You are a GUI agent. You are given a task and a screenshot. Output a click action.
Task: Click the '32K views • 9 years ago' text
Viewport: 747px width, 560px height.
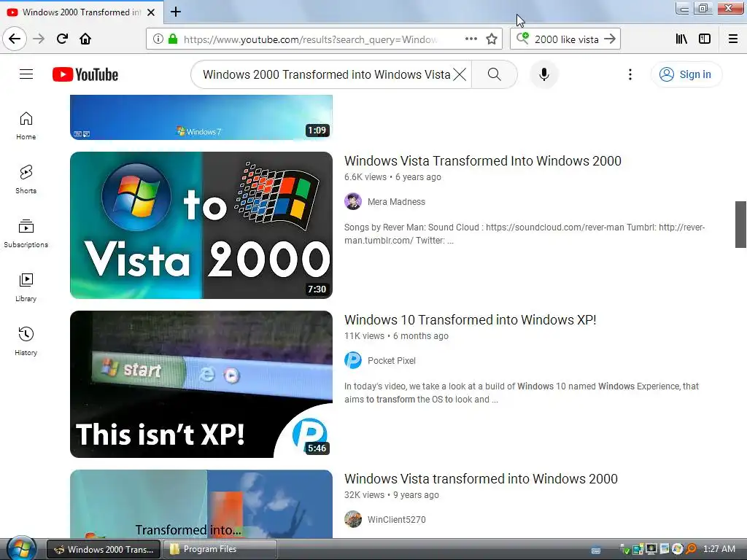(x=392, y=495)
